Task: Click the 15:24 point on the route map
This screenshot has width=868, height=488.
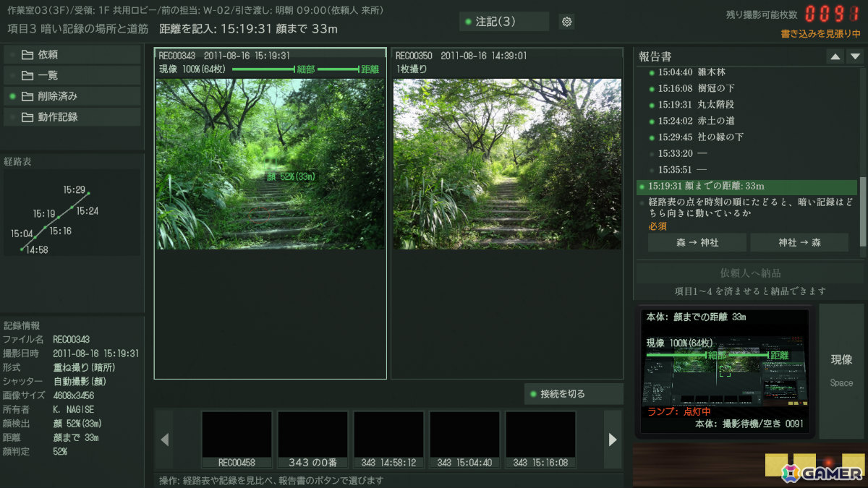Action: tap(72, 208)
